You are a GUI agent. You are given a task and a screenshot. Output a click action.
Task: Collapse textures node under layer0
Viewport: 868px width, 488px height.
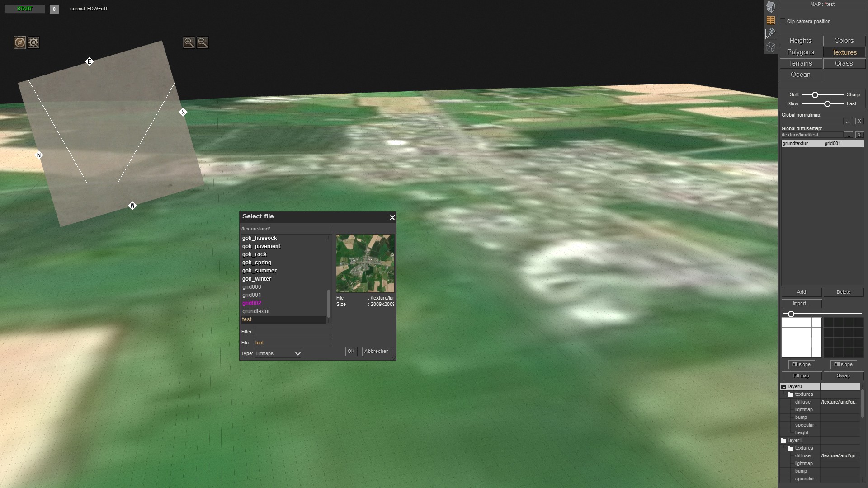click(x=791, y=395)
